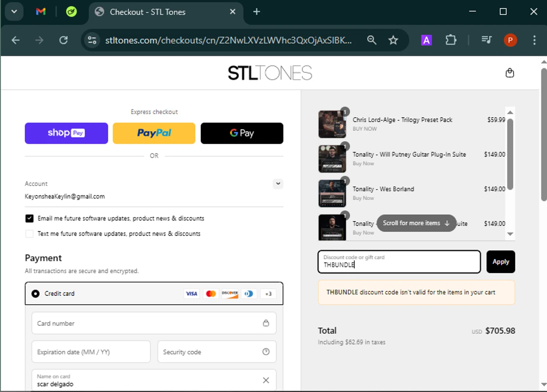Open the purple A extension
Image resolution: width=547 pixels, height=392 pixels.
(x=426, y=40)
